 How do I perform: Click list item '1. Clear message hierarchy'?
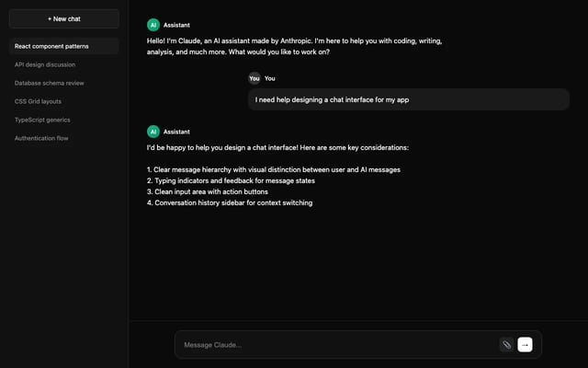pos(274,169)
